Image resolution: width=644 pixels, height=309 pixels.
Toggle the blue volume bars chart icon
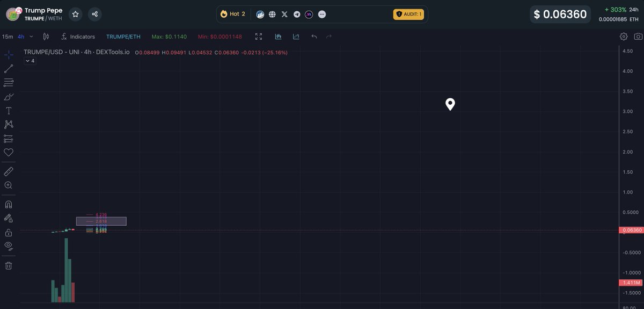coord(278,37)
